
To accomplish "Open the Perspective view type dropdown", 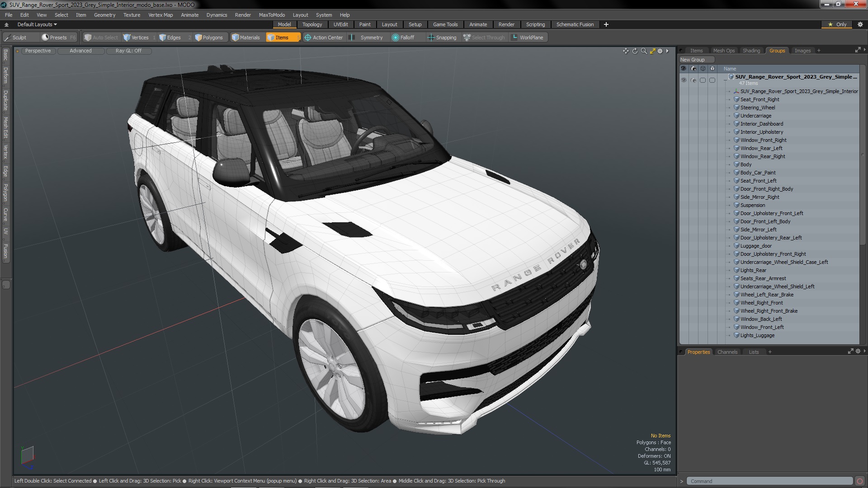I will point(38,51).
